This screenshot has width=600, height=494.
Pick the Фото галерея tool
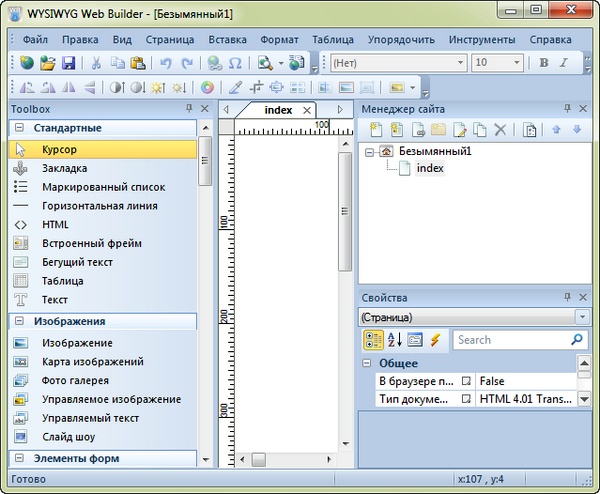coord(75,381)
